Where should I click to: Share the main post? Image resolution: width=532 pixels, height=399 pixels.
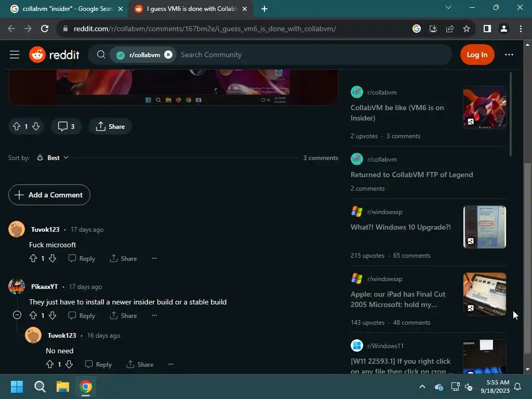point(110,127)
